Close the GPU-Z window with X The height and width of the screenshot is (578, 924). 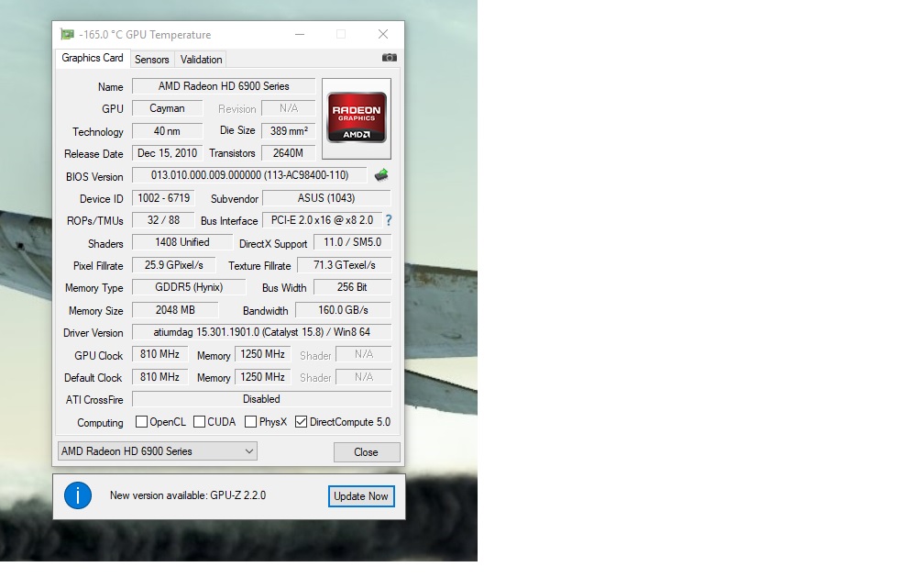click(383, 34)
